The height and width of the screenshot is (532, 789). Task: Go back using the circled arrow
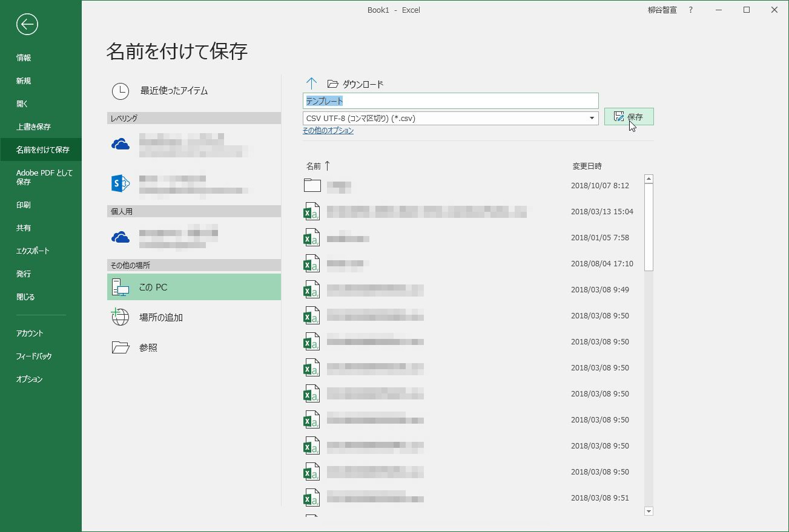pyautogui.click(x=27, y=24)
